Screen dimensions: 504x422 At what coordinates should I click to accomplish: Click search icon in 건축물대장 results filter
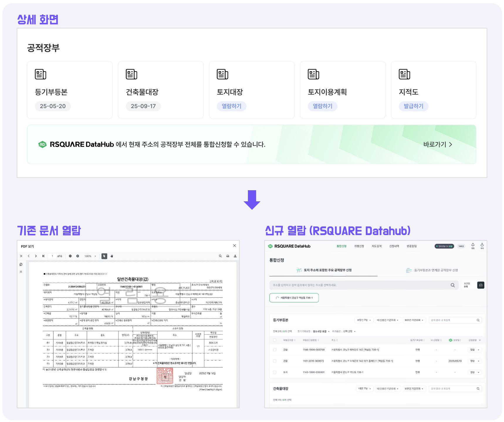[x=478, y=389]
